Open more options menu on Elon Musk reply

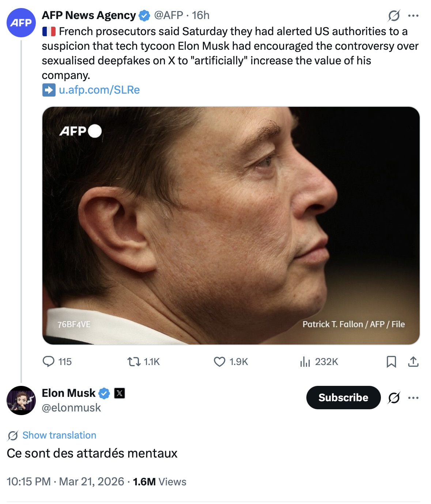click(413, 398)
